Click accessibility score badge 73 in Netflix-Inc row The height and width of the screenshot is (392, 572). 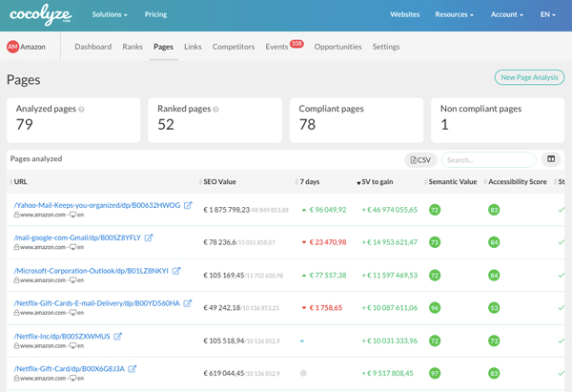click(x=494, y=340)
